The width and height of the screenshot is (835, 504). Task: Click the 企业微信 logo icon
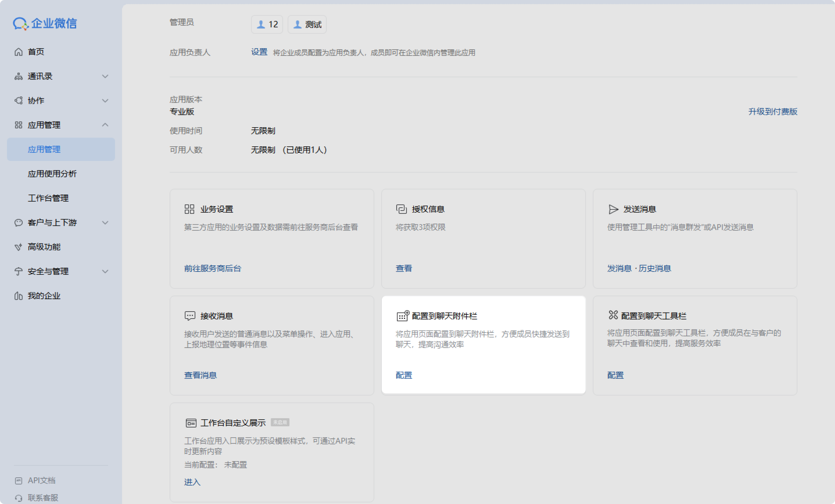[x=20, y=24]
